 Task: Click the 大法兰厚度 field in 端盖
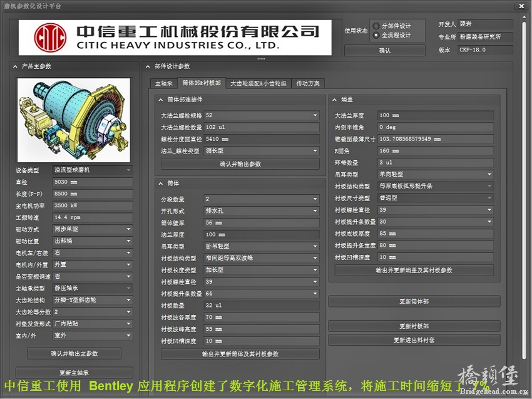point(436,115)
